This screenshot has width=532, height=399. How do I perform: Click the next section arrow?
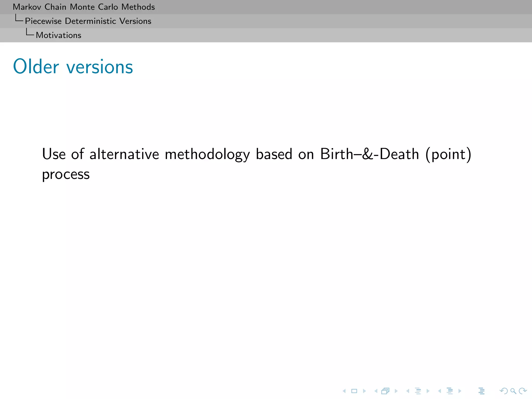click(460, 391)
